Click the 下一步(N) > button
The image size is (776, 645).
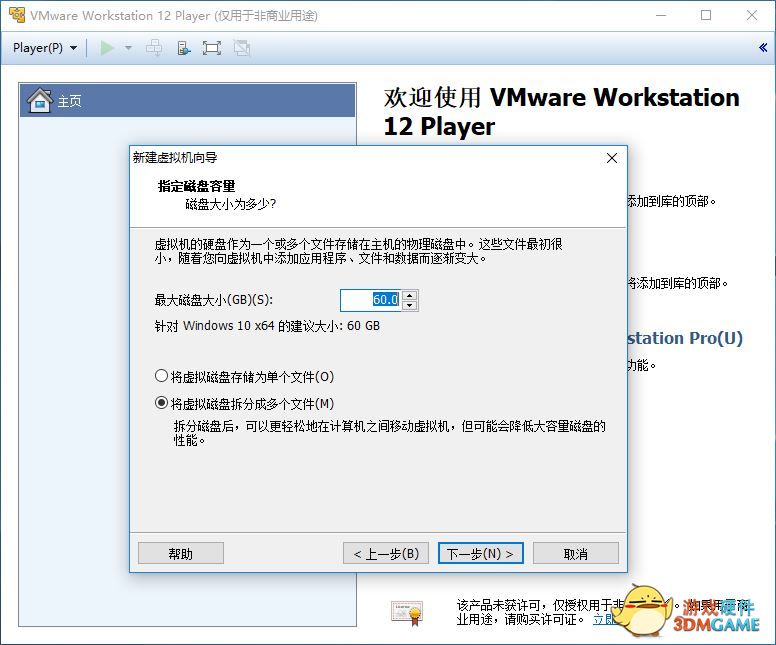point(481,553)
